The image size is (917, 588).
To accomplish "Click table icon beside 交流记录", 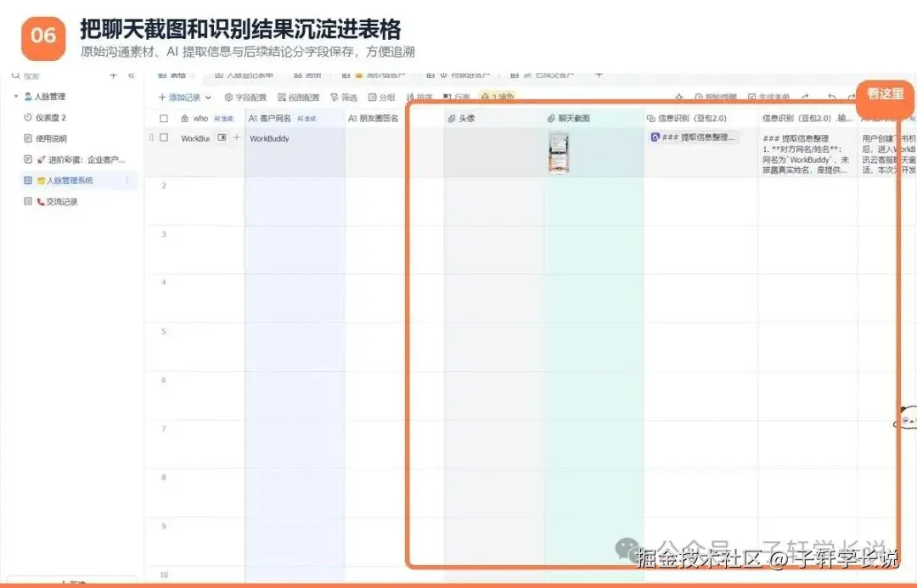I will [27, 202].
